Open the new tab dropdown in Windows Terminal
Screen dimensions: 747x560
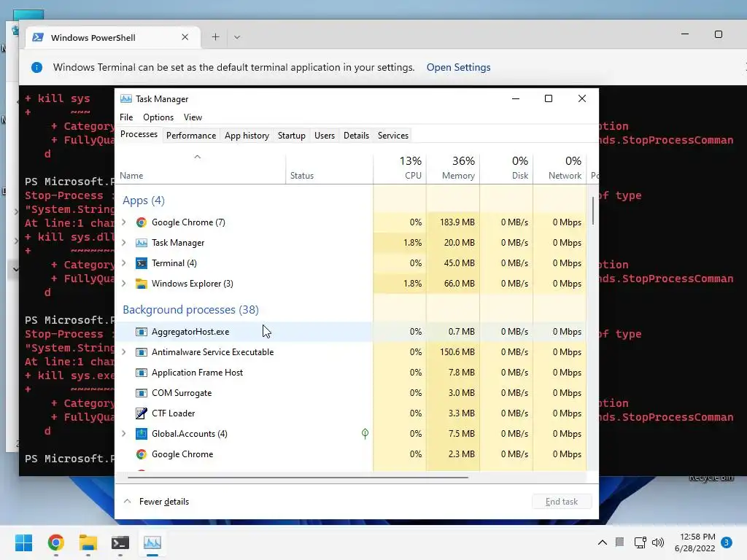pyautogui.click(x=237, y=37)
